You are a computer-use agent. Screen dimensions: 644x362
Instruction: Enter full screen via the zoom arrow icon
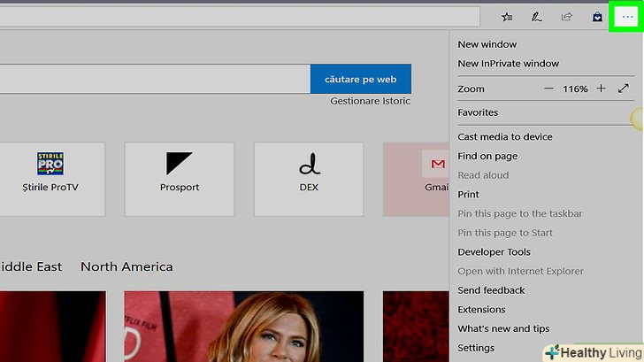[624, 89]
